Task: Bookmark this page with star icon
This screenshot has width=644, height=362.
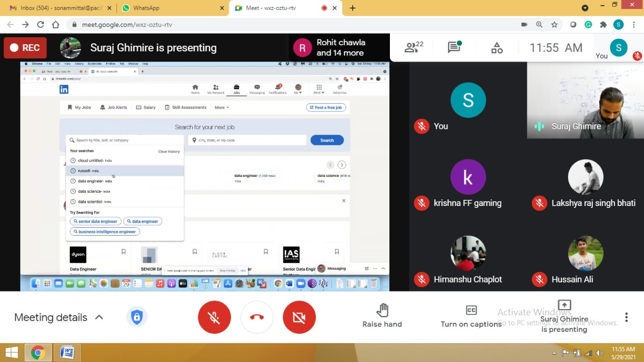Action: [x=554, y=25]
